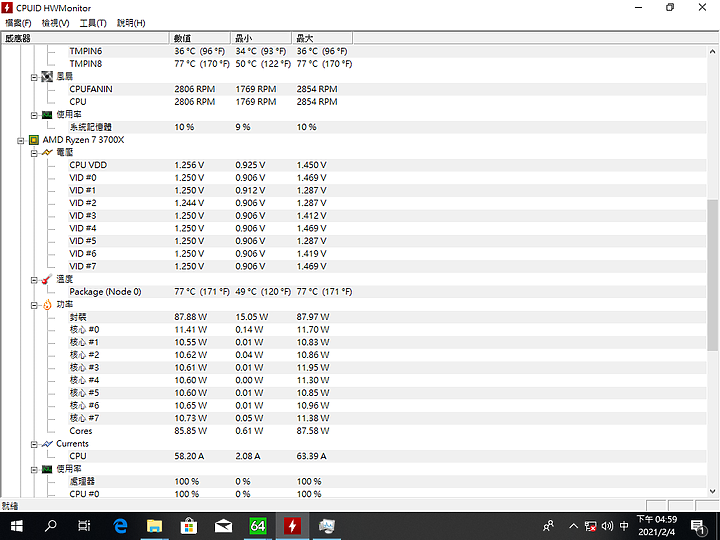Click the scrollbar thumb in the sensor list
Viewport: 720px width, 540px height.
(x=712, y=275)
